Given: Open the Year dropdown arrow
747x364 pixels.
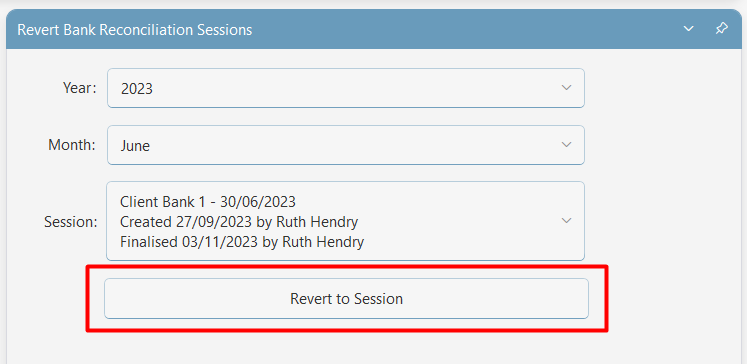Looking at the screenshot, I should (566, 88).
